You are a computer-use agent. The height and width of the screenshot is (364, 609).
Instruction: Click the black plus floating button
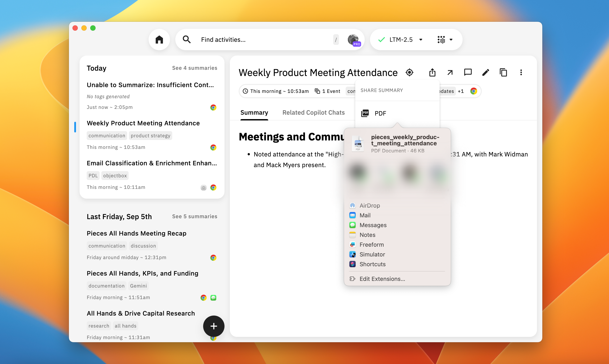pos(213,326)
